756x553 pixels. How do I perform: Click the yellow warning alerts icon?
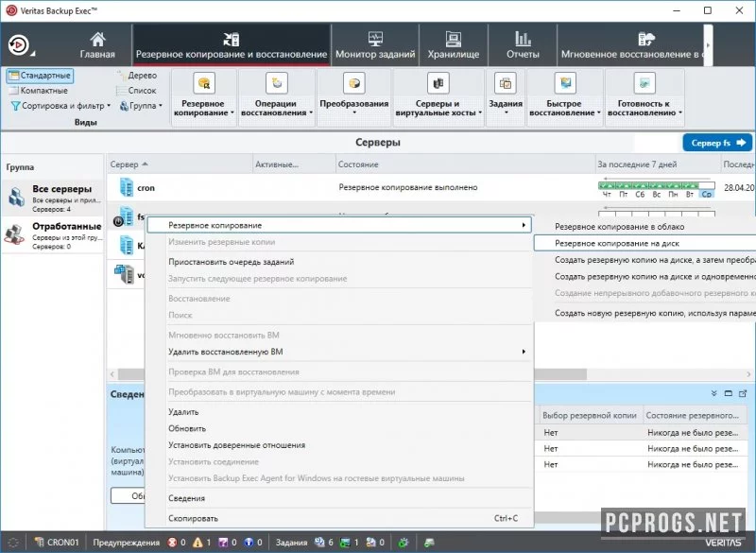(x=198, y=542)
